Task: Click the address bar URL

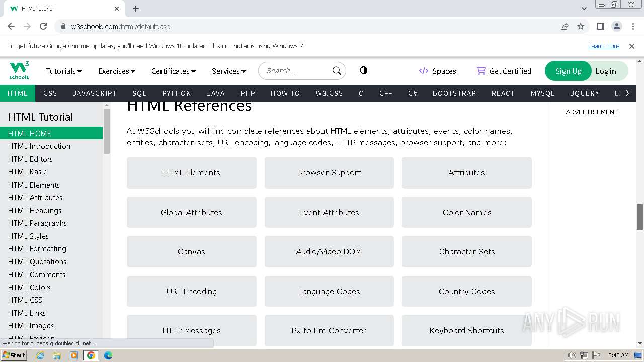Action: point(121,26)
